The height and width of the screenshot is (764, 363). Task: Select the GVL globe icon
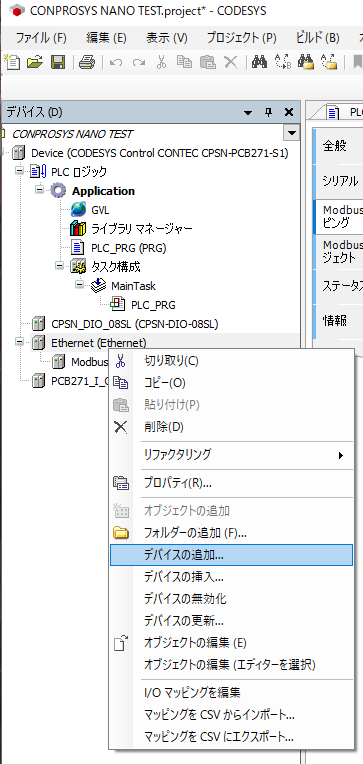point(78,210)
